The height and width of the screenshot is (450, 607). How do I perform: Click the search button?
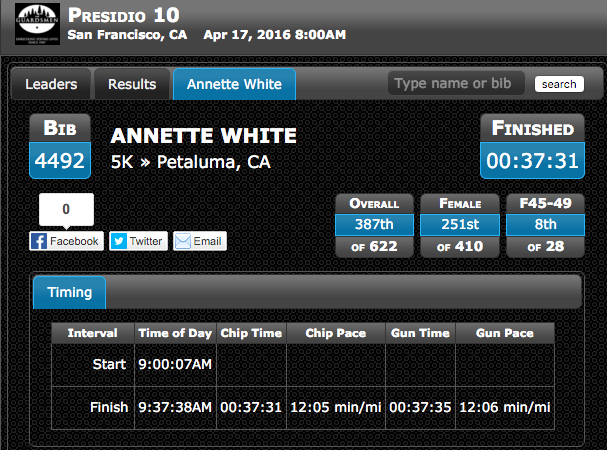(x=559, y=84)
